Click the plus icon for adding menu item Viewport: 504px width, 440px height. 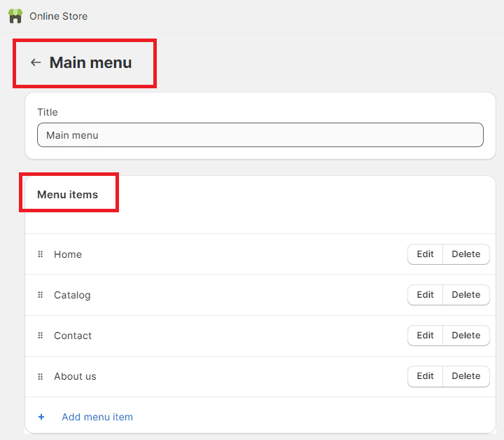tap(41, 417)
